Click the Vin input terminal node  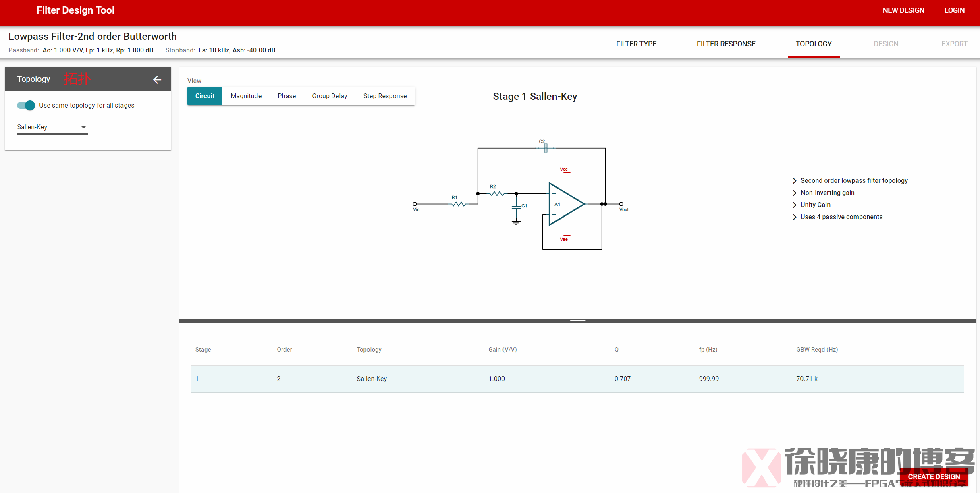tap(415, 204)
